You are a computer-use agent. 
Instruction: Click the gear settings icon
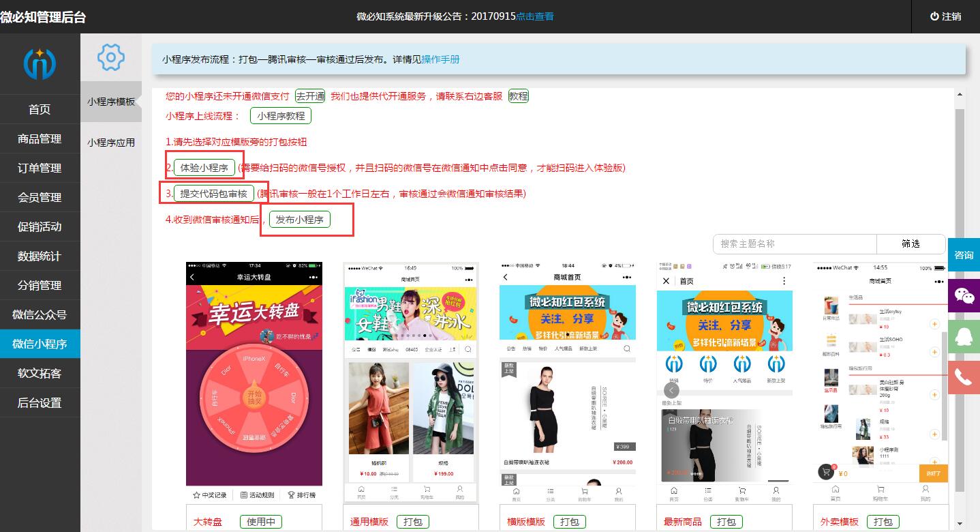tap(111, 57)
